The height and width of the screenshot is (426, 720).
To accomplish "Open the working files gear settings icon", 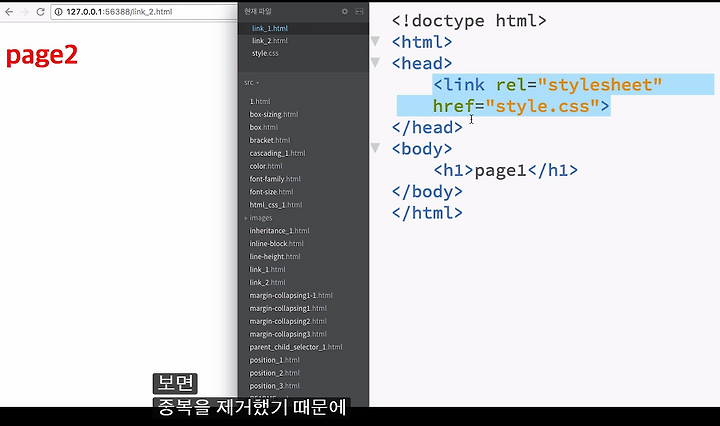I will [x=345, y=11].
